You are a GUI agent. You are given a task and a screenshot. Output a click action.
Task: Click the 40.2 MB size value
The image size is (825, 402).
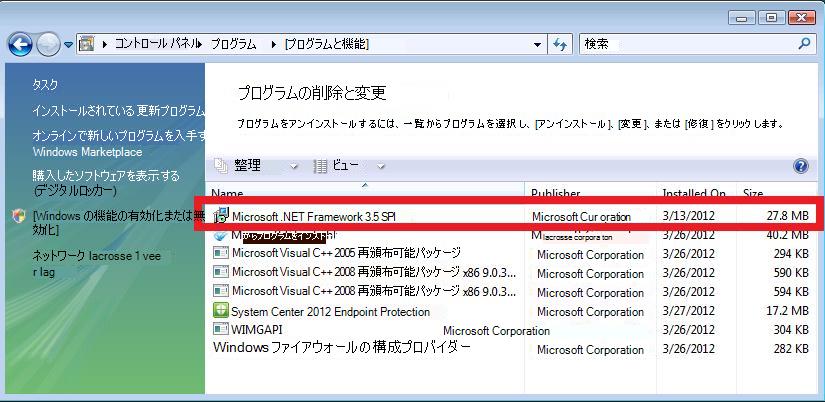787,235
